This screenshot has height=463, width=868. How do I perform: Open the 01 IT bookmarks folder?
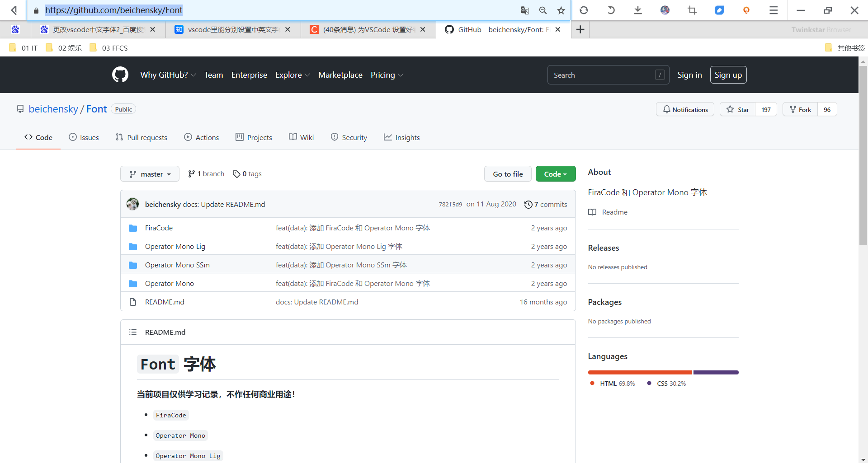pyautogui.click(x=24, y=48)
